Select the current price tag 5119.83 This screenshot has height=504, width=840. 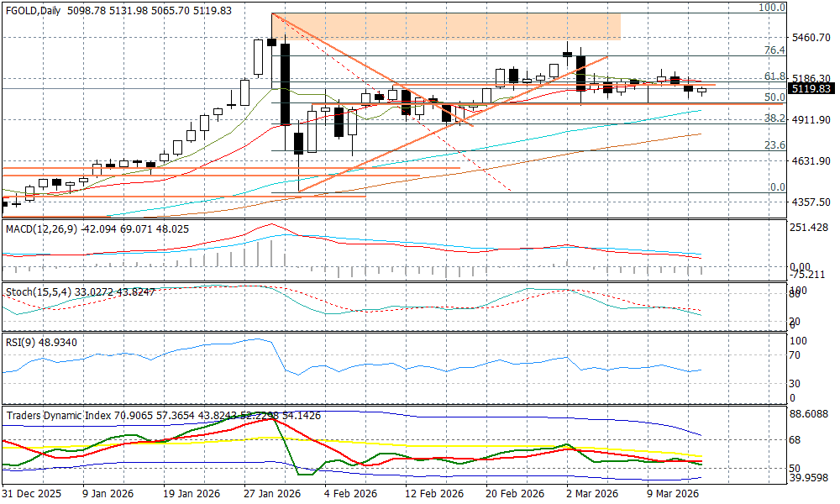click(x=811, y=88)
